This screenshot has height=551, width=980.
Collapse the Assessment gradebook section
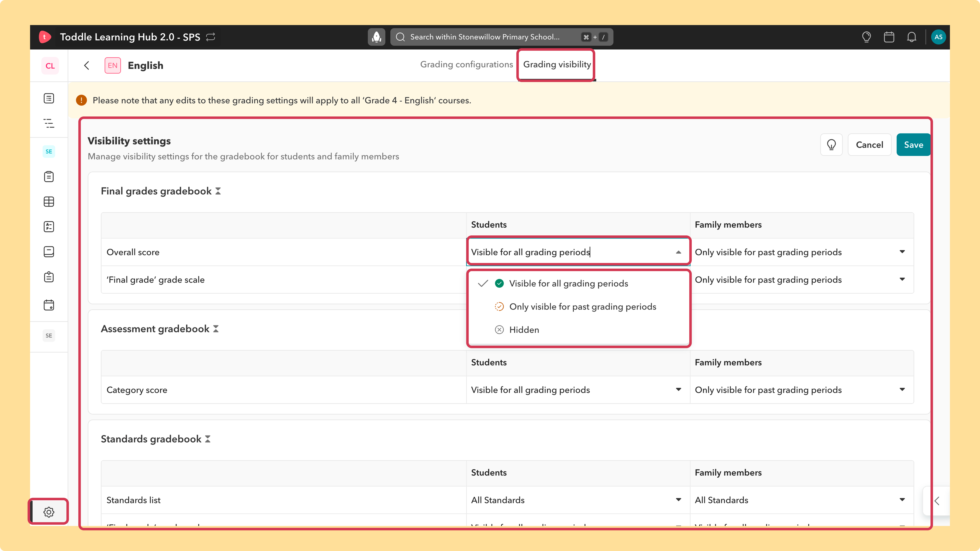(x=216, y=329)
